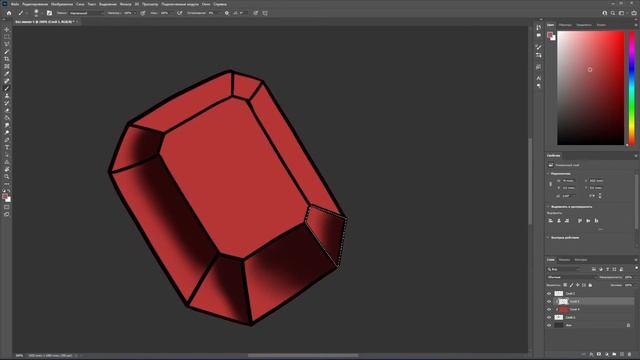Open the collapsed History panel icon
The height and width of the screenshot is (360, 640).
click(x=539, y=27)
